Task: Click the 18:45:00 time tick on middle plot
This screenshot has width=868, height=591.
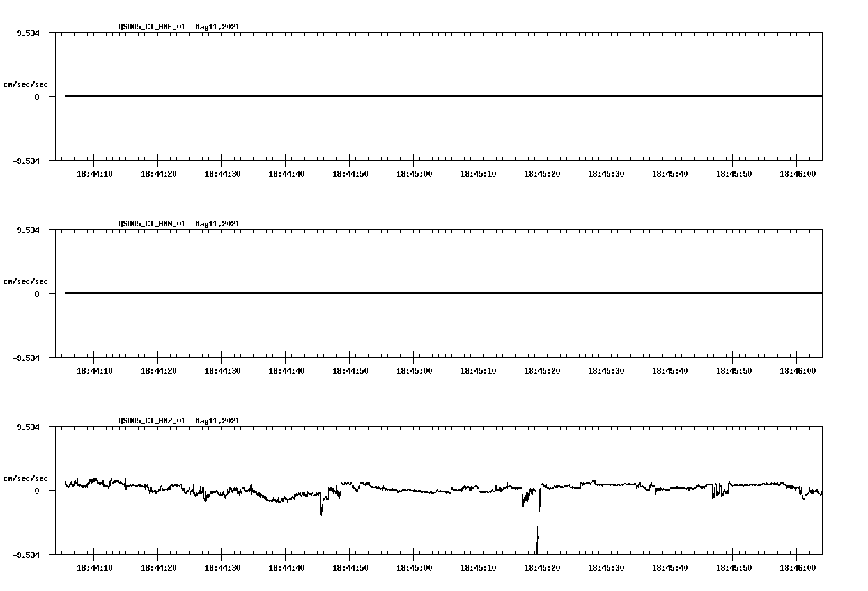Action: 415,369
